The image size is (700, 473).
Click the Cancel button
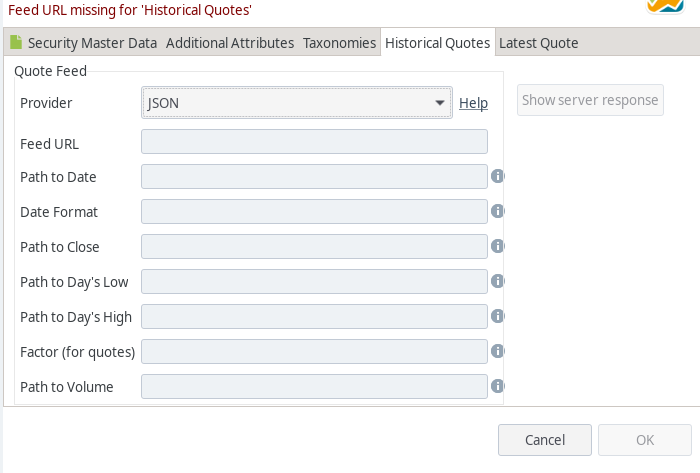coord(545,440)
